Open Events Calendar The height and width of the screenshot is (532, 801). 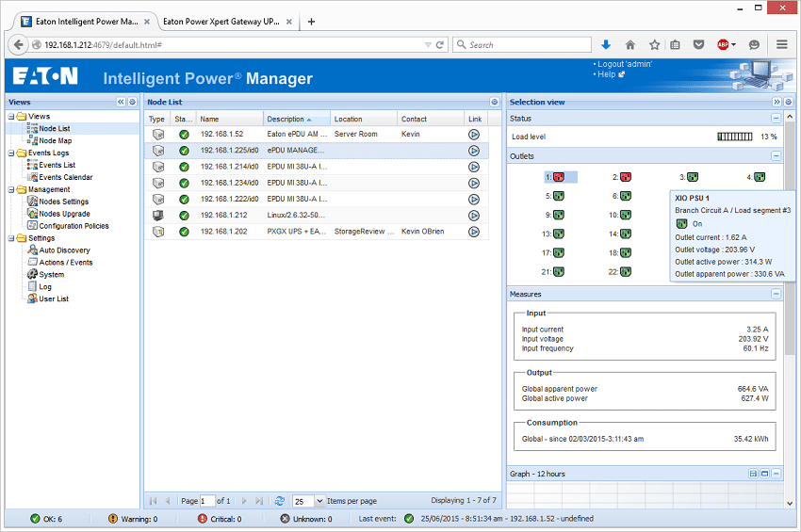click(x=65, y=178)
